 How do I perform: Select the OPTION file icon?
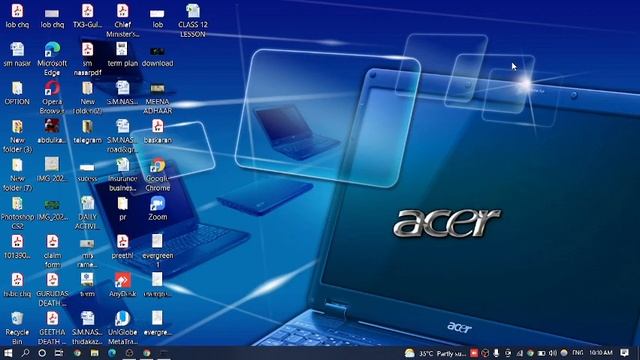(x=17, y=92)
